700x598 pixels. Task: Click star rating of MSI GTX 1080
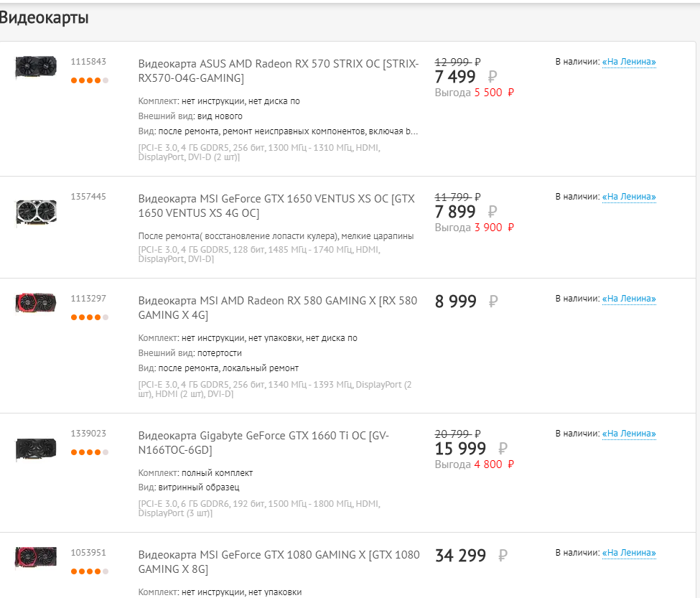(x=89, y=571)
